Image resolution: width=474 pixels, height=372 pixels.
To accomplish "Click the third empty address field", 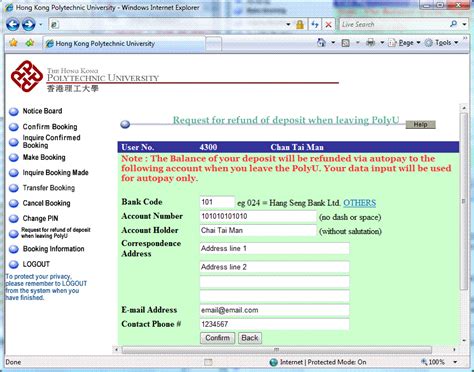I will coord(274,282).
